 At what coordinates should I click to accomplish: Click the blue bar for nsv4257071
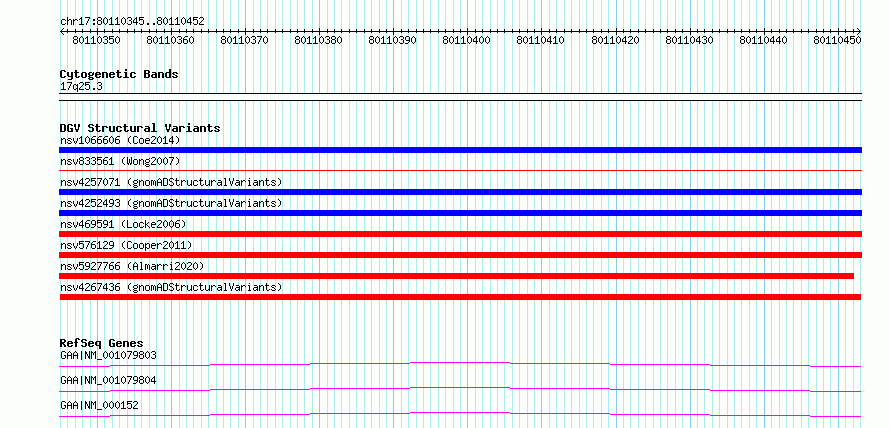pos(460,192)
